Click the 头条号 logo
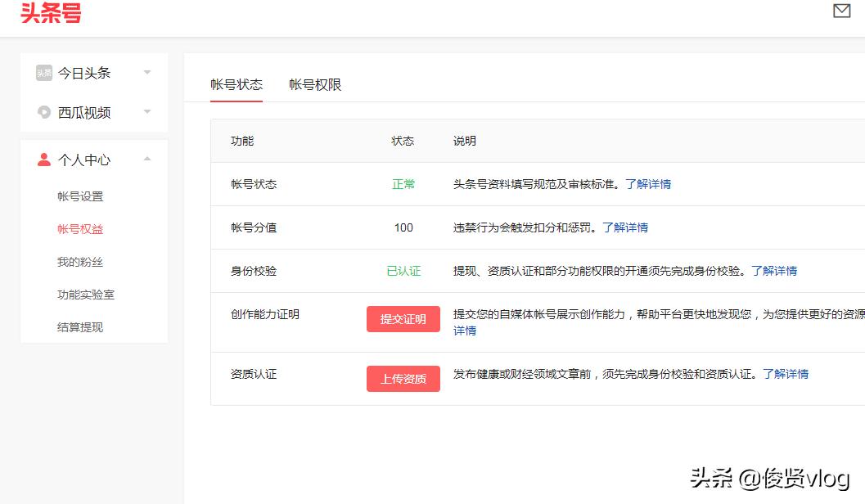865x504 pixels. click(49, 14)
